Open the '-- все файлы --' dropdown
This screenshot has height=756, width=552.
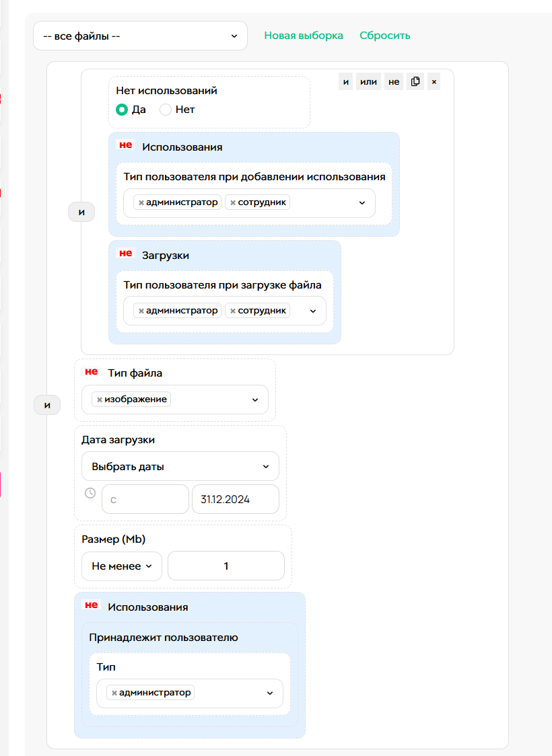point(140,36)
